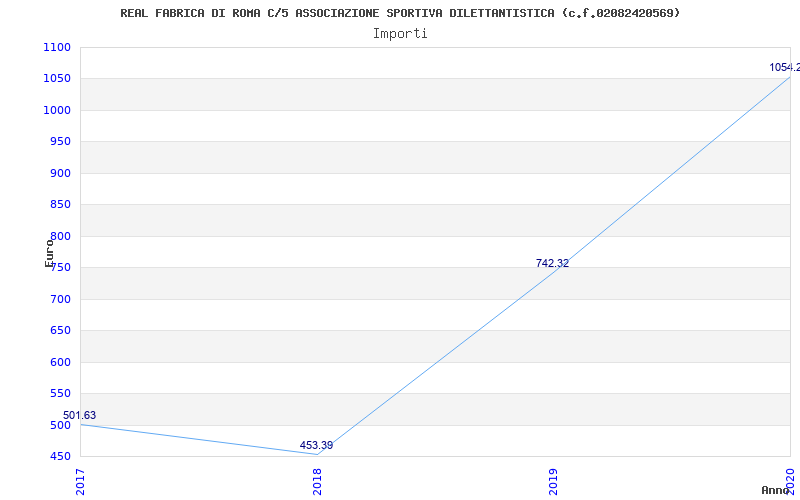Click the 2020 x-axis label
This screenshot has height=500, width=800.
791,482
